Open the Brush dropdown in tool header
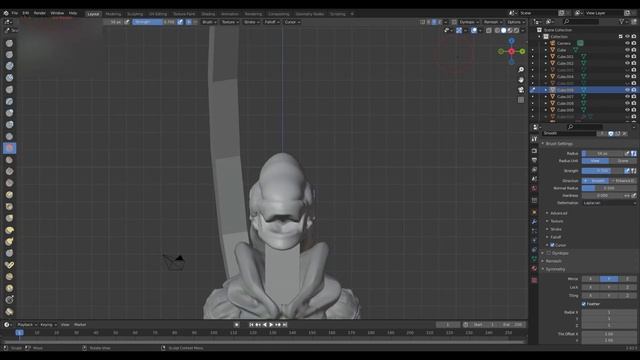The image size is (640, 360). tap(209, 22)
